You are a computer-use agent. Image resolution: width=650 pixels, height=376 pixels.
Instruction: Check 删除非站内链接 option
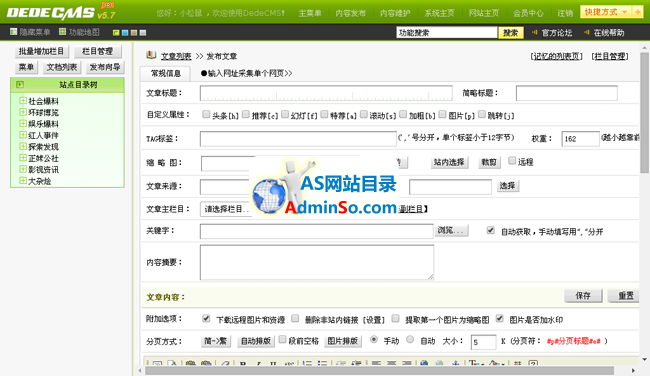[x=295, y=318]
